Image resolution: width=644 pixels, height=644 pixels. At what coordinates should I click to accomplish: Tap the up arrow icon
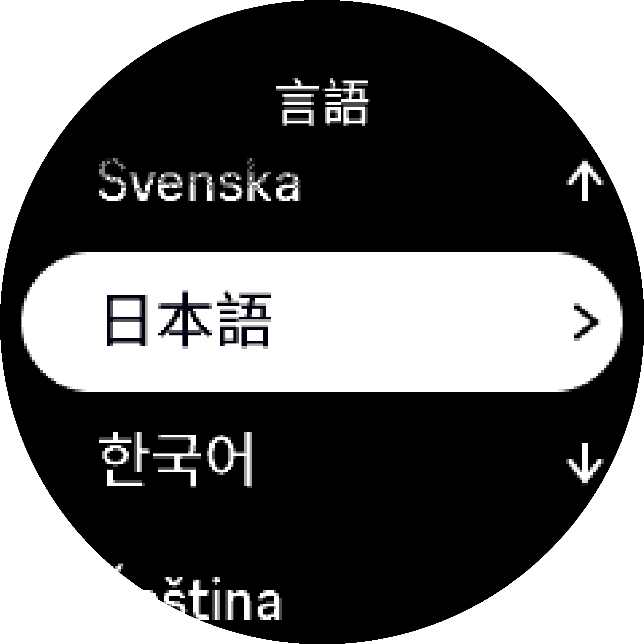point(585,181)
